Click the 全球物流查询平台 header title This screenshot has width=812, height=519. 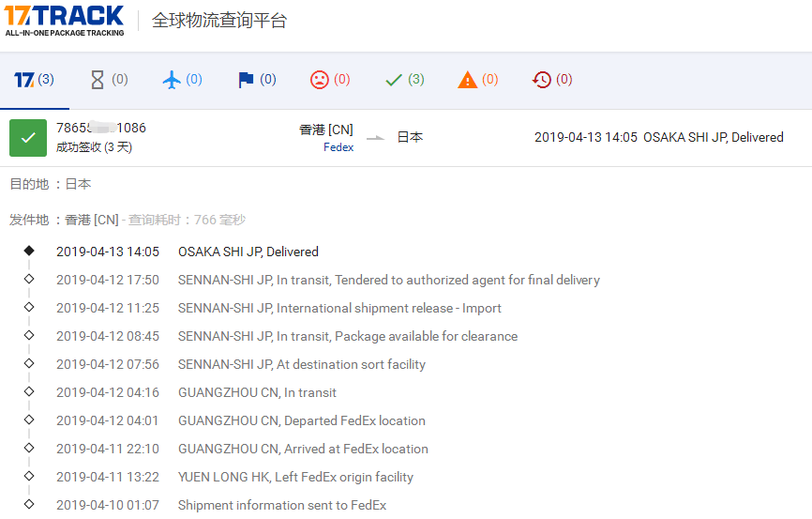click(x=219, y=21)
